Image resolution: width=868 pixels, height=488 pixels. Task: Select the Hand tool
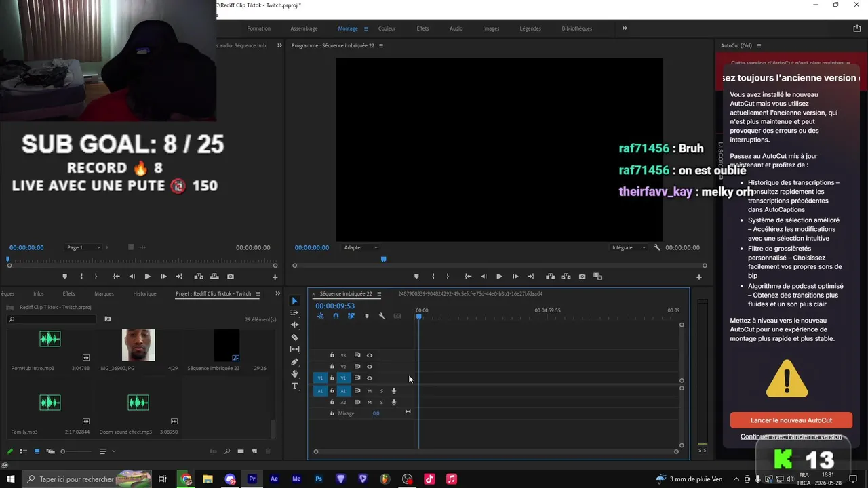tap(294, 374)
